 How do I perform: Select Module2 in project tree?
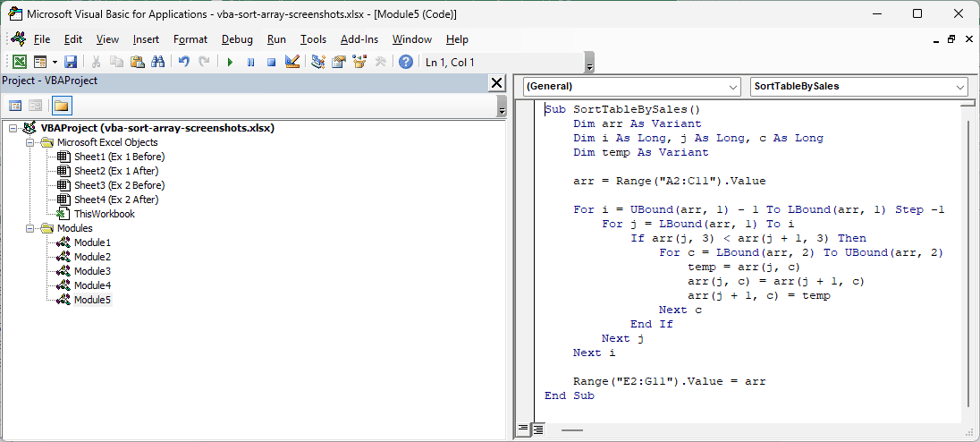coord(92,257)
